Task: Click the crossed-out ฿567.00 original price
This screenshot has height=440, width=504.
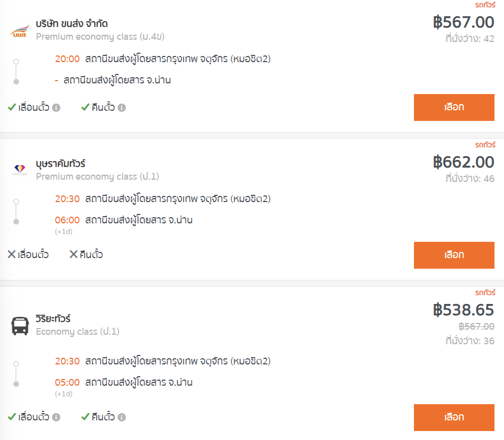Action: pyautogui.click(x=477, y=326)
